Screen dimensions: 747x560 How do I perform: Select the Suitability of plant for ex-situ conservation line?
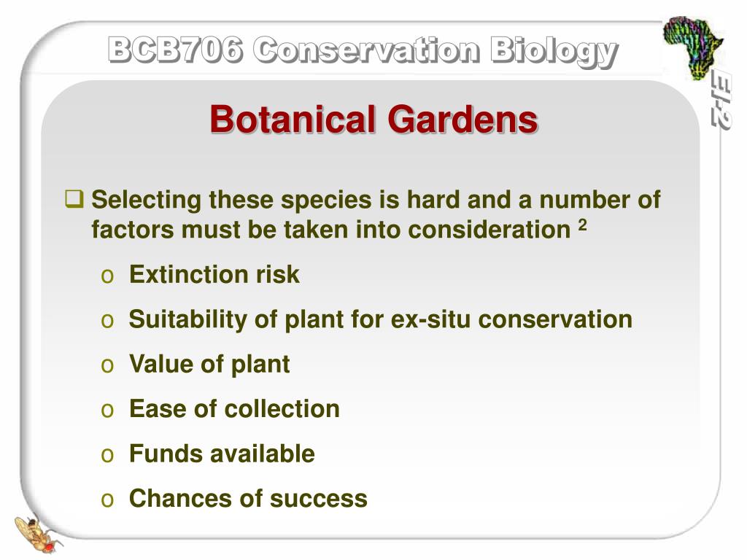[x=381, y=319]
